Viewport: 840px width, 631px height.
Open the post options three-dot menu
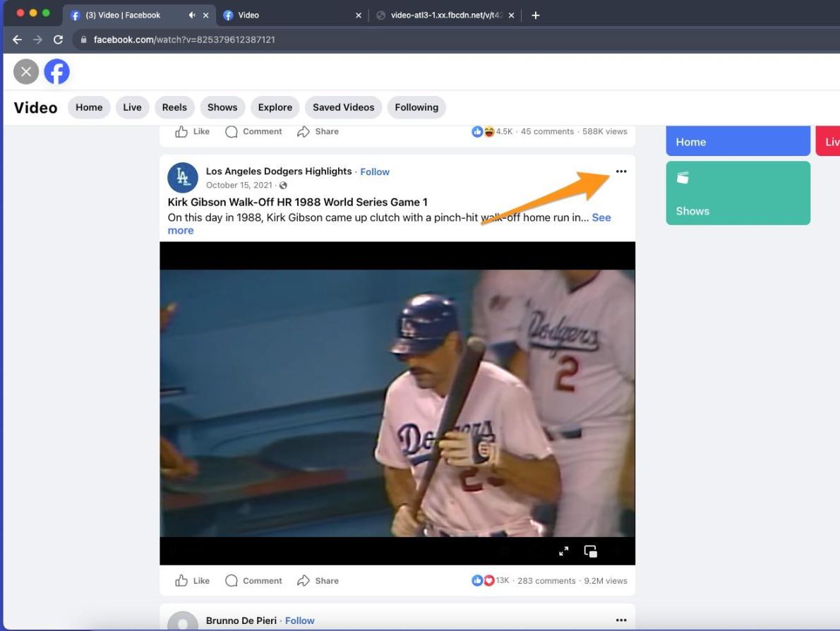pos(621,171)
